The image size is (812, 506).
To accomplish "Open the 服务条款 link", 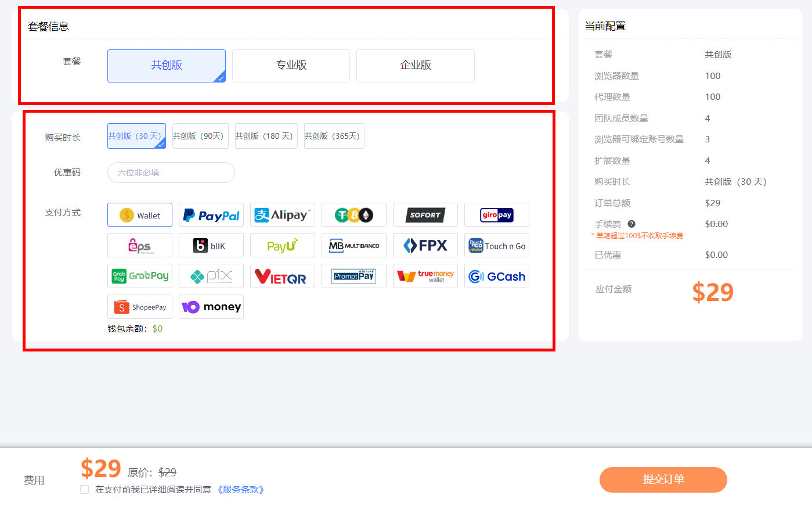I will (x=241, y=489).
